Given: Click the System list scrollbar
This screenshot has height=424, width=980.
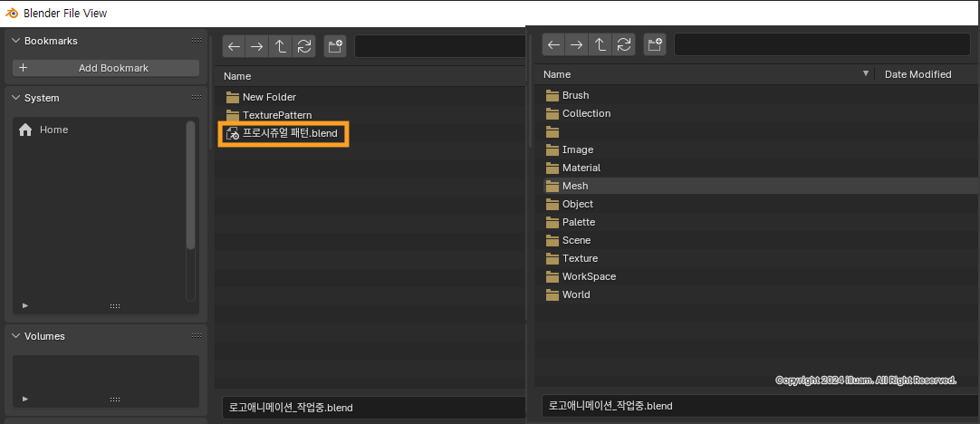Looking at the screenshot, I should 190,188.
